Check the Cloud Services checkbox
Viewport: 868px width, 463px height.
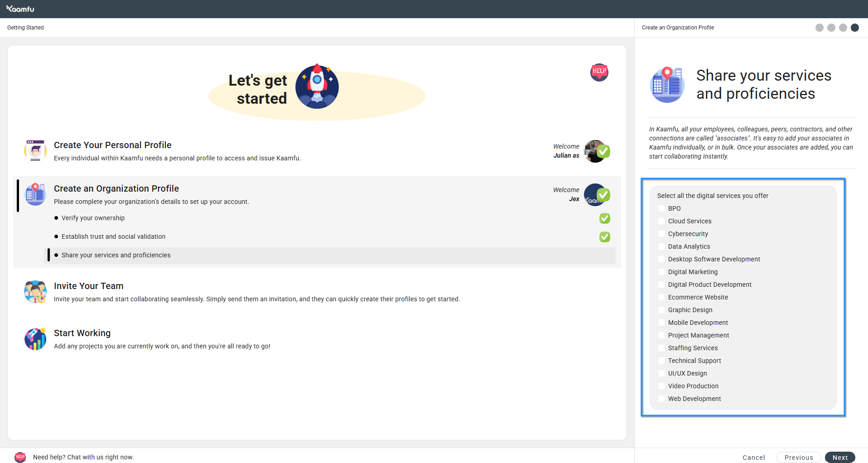coord(661,221)
